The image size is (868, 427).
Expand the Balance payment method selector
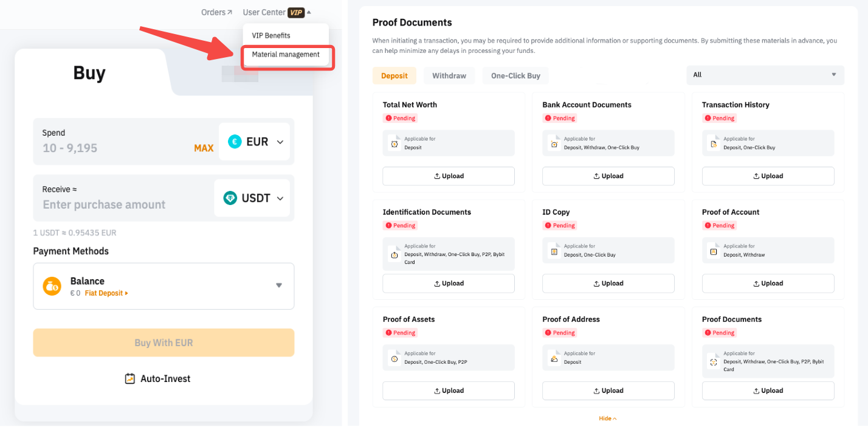tap(278, 285)
